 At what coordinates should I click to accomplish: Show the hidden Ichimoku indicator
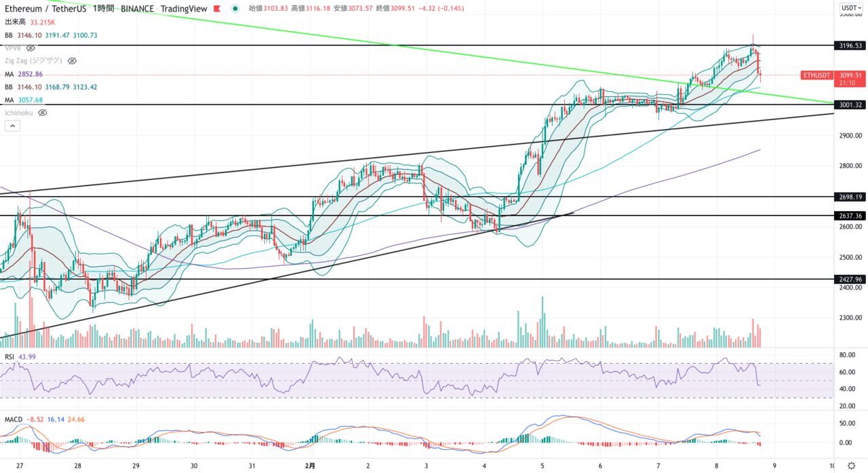[42, 113]
